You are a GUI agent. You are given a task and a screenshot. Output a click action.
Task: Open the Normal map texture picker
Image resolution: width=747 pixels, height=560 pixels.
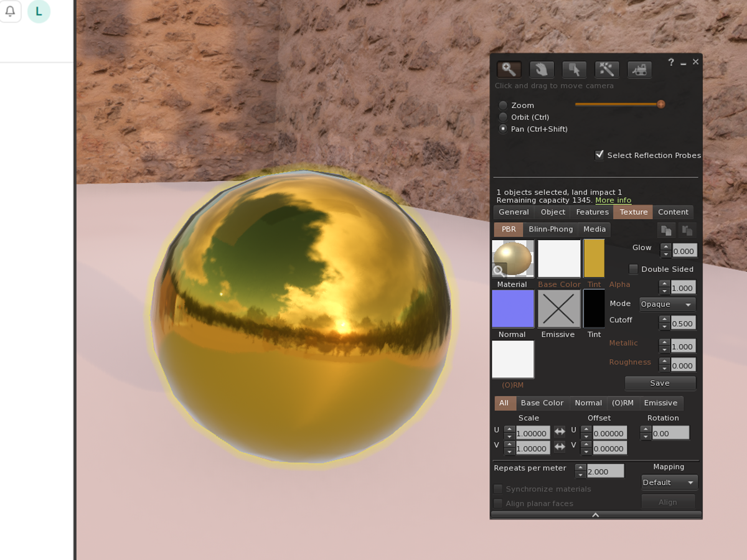tap(513, 309)
